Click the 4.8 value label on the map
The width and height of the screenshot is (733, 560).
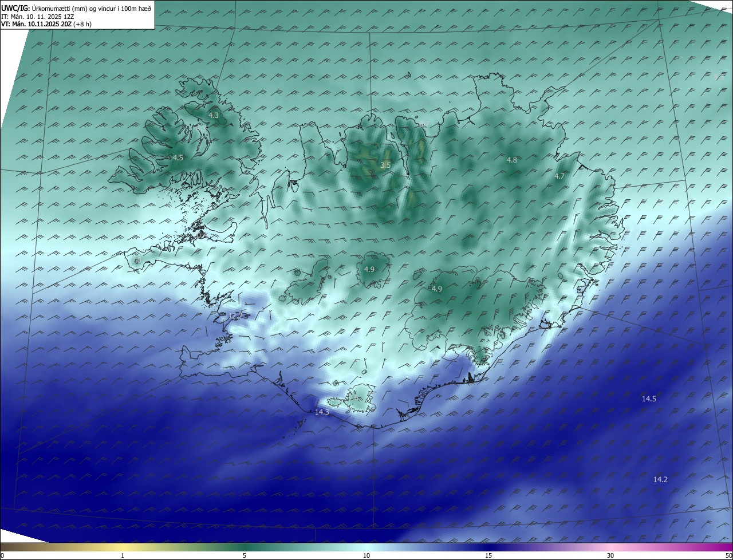(x=512, y=160)
